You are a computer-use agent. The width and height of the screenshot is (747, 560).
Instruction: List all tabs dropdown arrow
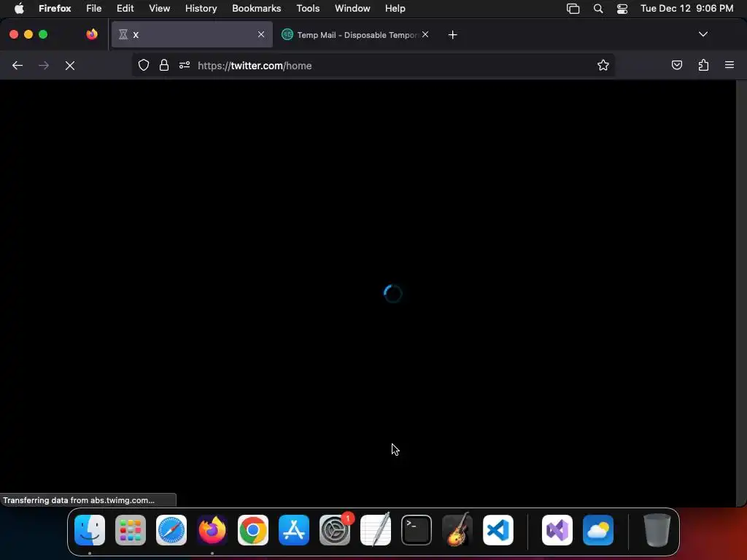point(703,34)
